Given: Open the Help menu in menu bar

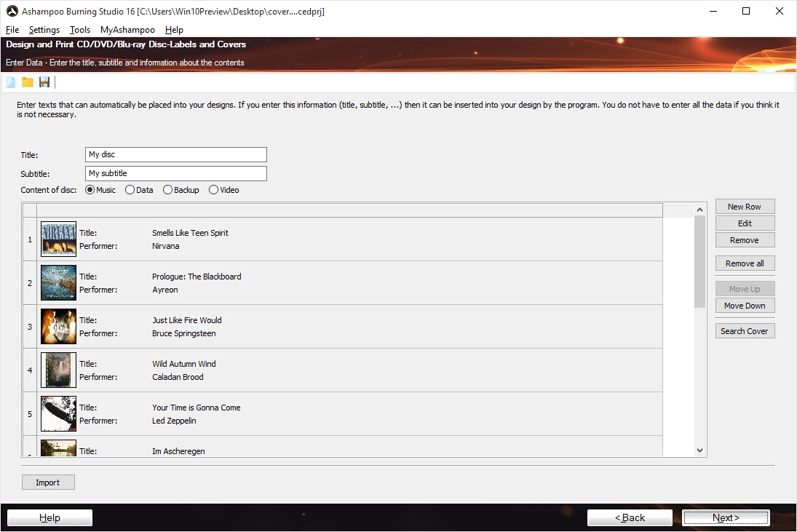Looking at the screenshot, I should 174,30.
